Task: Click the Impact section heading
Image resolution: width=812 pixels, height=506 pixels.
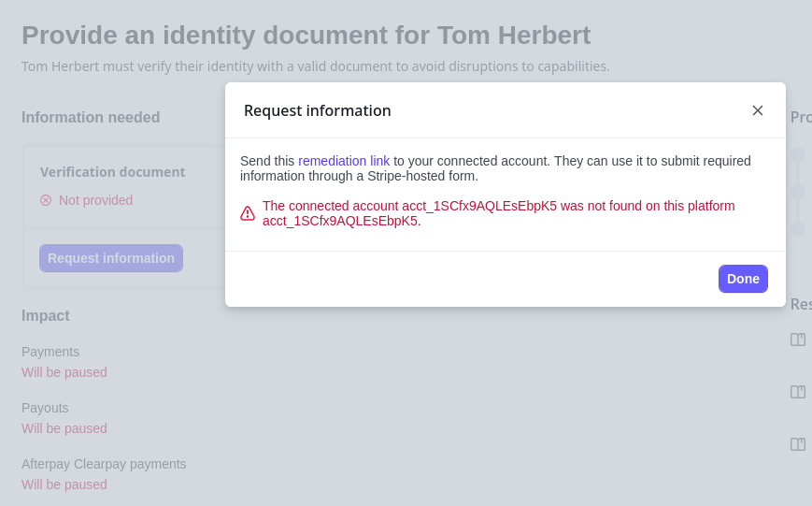Action: [46, 316]
